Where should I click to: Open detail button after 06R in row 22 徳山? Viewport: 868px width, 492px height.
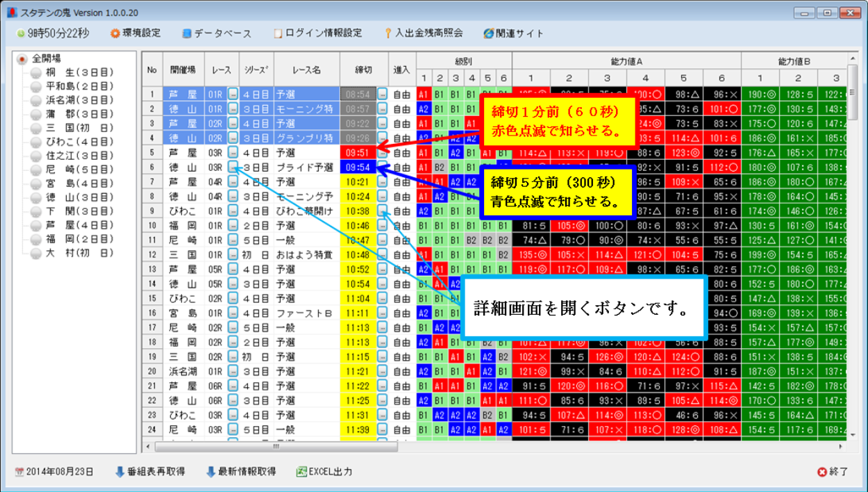233,400
